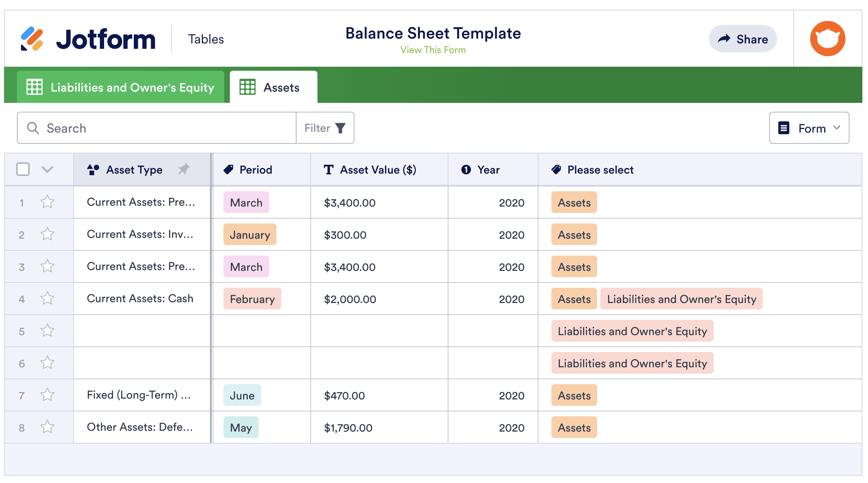
Task: Click the Assets tag in row 1
Action: click(574, 202)
